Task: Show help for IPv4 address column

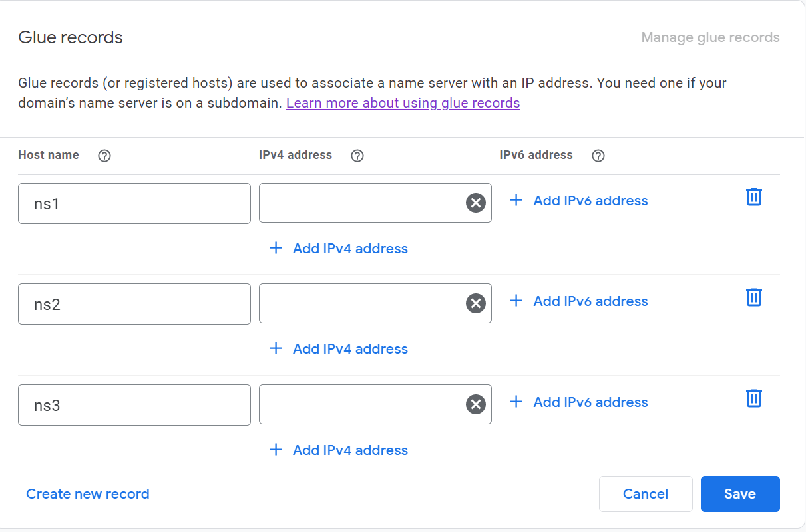Action: (x=357, y=156)
